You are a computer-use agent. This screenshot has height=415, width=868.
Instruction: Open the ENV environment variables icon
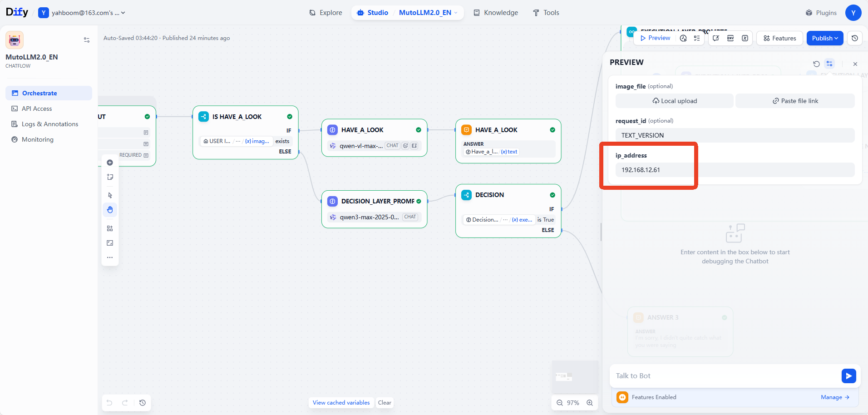coord(730,38)
